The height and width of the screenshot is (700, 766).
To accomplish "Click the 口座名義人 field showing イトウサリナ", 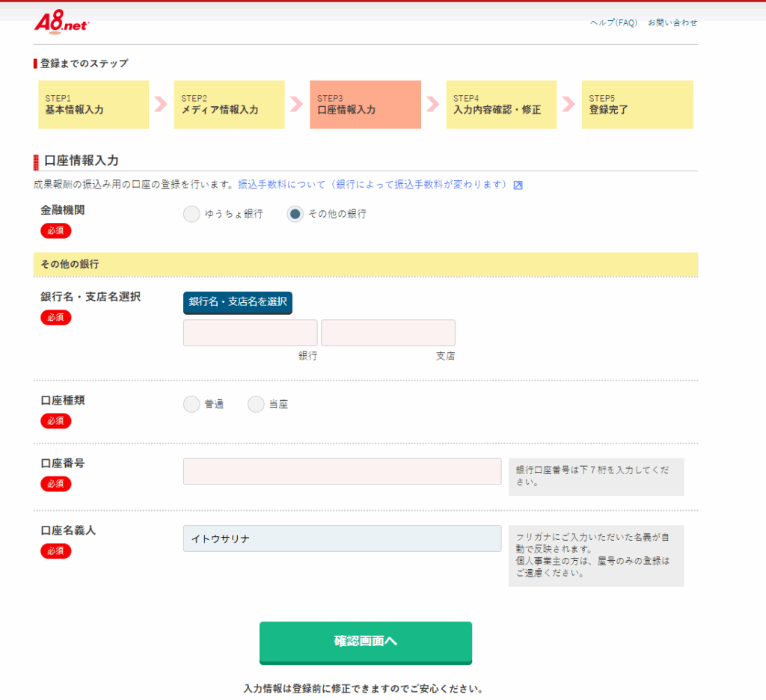I will click(x=342, y=538).
